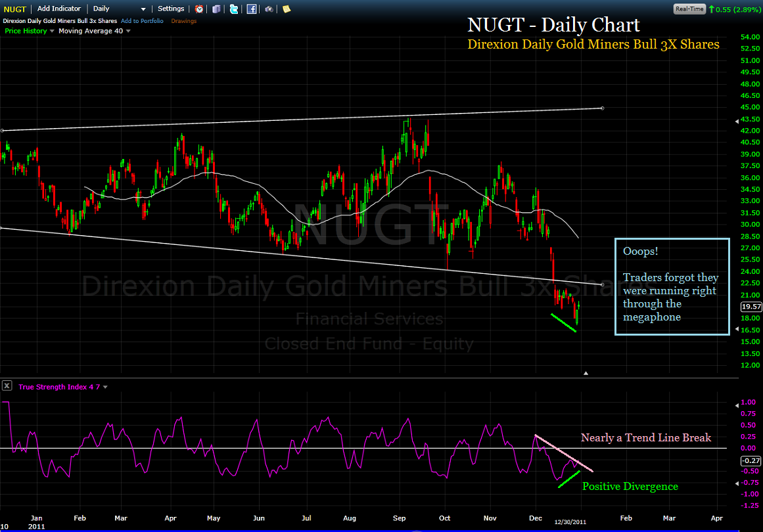Click the NUGT ticker symbol
Viewport: 763px width, 532px height.
tap(14, 9)
